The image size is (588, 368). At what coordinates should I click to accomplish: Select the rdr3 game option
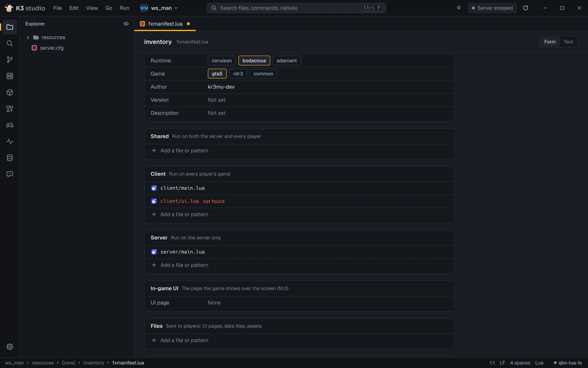238,74
